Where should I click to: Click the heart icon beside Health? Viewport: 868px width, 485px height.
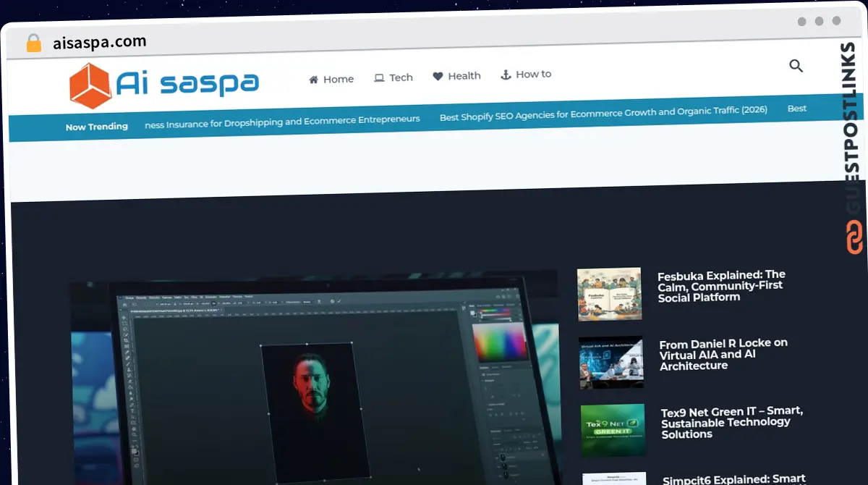pos(438,76)
